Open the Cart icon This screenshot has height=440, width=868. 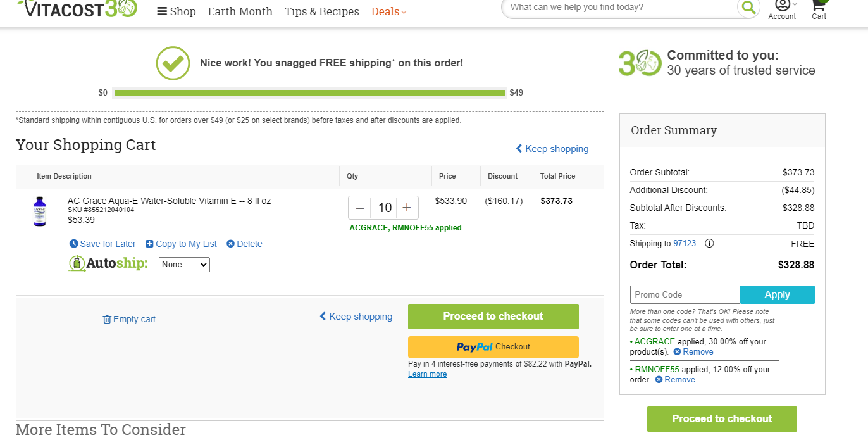coord(819,9)
